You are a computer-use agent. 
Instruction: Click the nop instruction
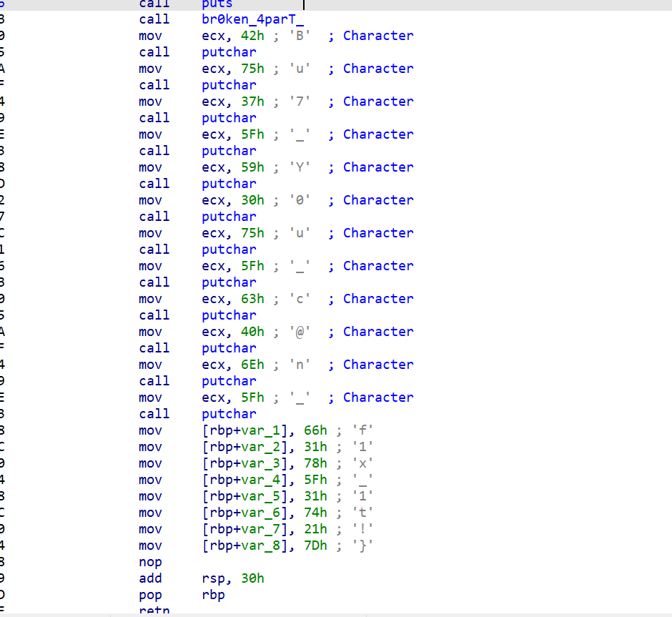pos(150,562)
